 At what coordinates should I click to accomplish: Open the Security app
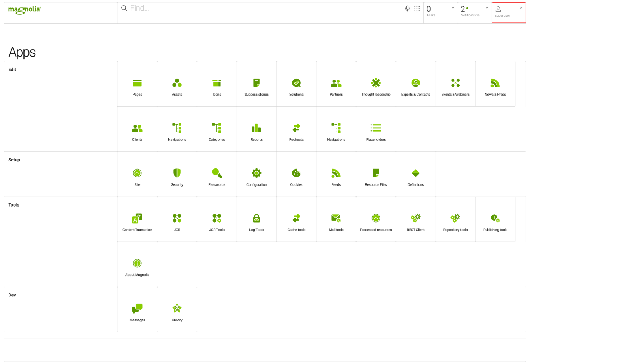[x=177, y=175]
